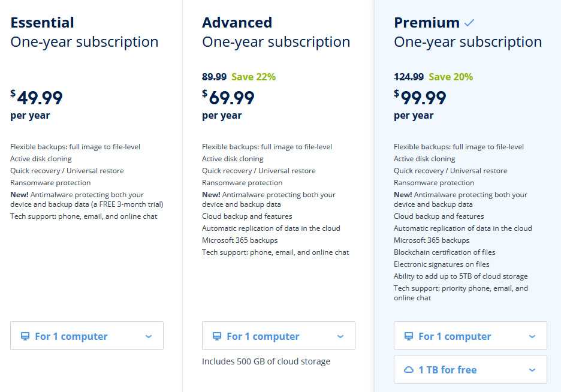Click the $69.99 Advanced price
The width and height of the screenshot is (561, 392).
tap(228, 98)
